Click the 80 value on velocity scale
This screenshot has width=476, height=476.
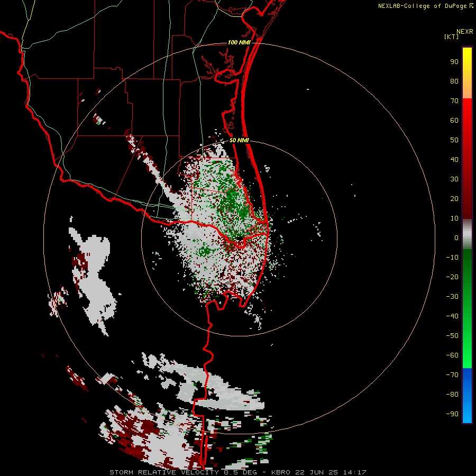[x=454, y=81]
